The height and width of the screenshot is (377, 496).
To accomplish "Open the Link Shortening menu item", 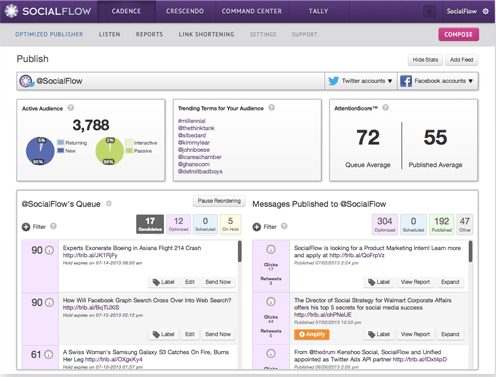I will point(206,34).
